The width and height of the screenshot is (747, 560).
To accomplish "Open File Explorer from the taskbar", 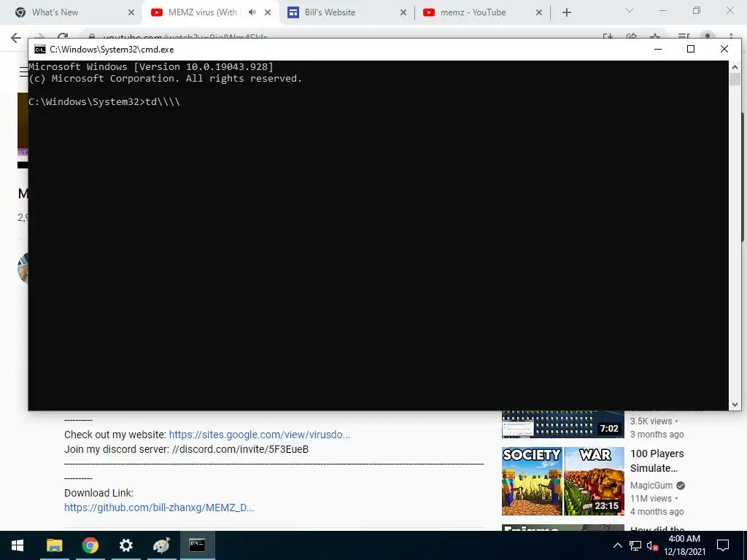I will click(54, 545).
